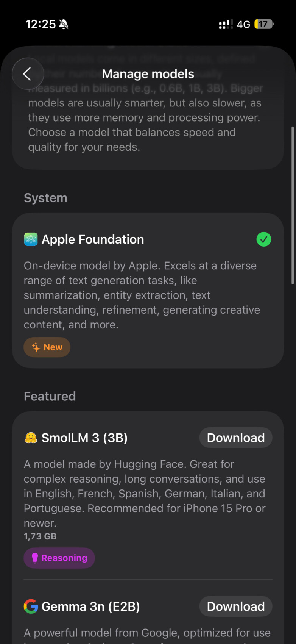Tap the Featured section header

click(50, 396)
